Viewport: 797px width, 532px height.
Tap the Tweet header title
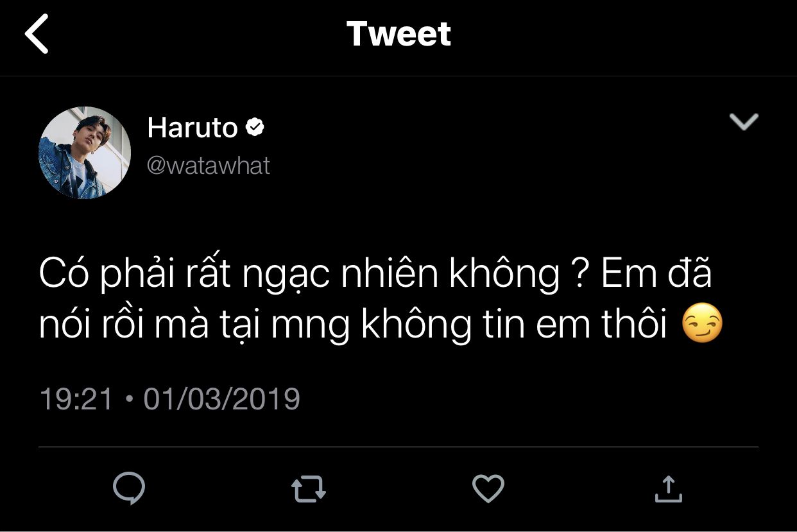click(x=398, y=34)
